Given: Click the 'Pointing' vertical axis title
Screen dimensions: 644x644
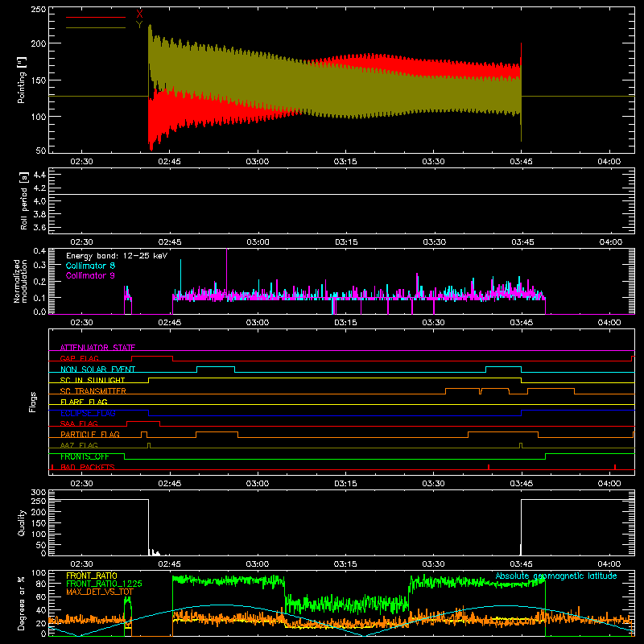Looking at the screenshot, I should (22, 80).
